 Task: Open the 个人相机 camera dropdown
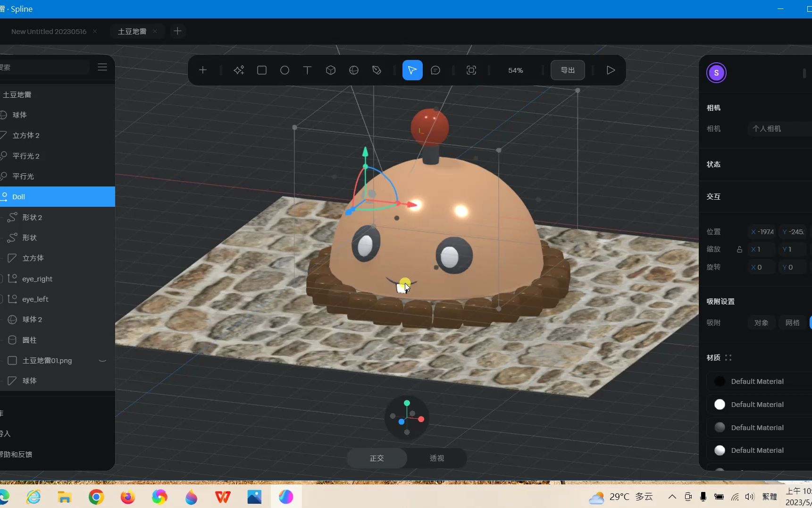[779, 128]
